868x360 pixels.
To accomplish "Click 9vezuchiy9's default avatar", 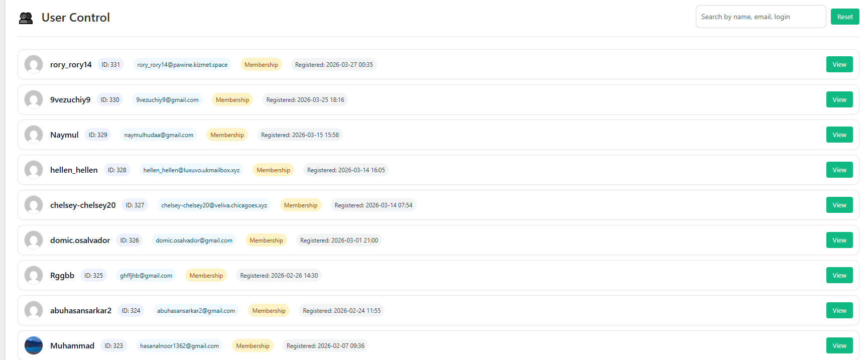I will (x=34, y=99).
